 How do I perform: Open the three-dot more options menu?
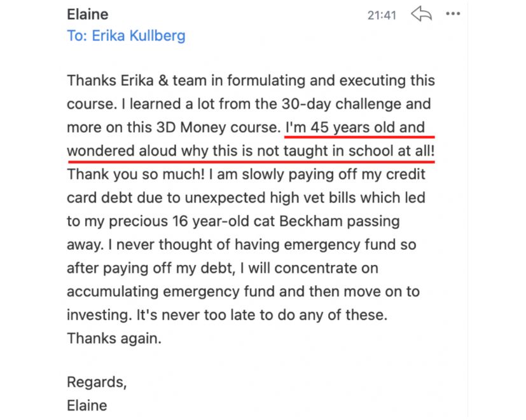tap(453, 14)
